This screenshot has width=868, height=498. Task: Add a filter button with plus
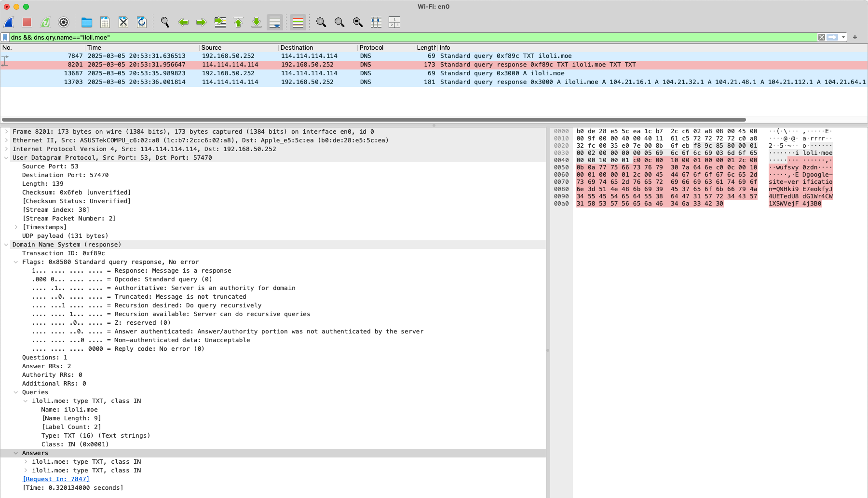point(855,37)
